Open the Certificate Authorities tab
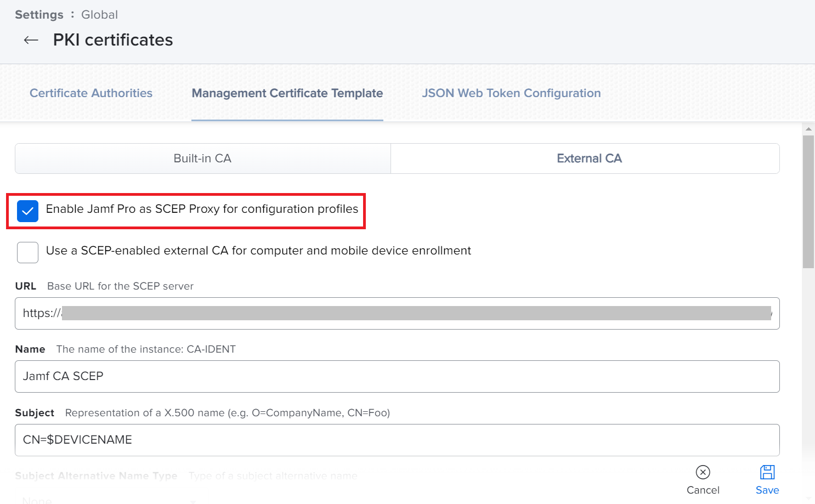 click(91, 93)
